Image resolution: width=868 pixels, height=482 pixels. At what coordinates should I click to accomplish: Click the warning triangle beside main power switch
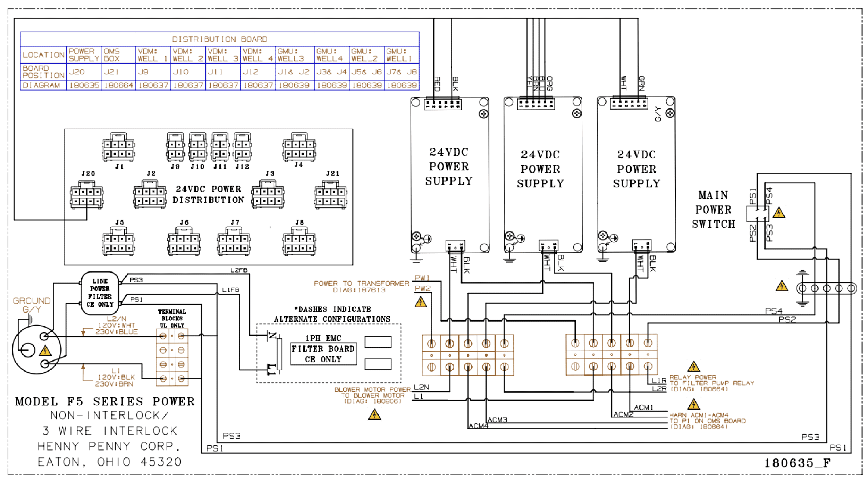tap(779, 212)
